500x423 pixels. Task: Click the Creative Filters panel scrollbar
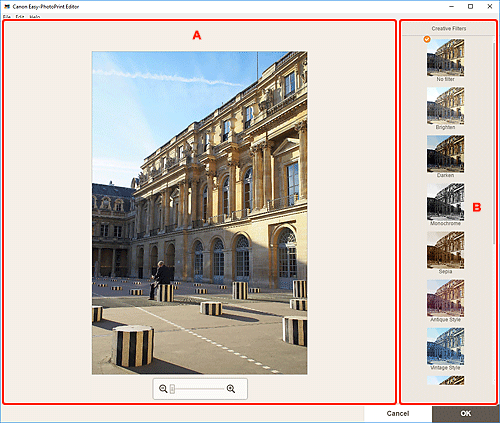(494, 143)
